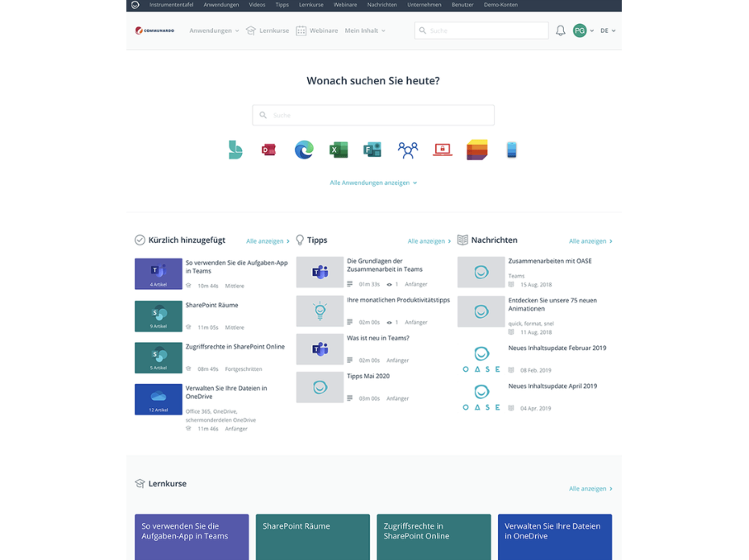Select the Excel application icon
This screenshot has width=749, height=560.
[x=338, y=149]
